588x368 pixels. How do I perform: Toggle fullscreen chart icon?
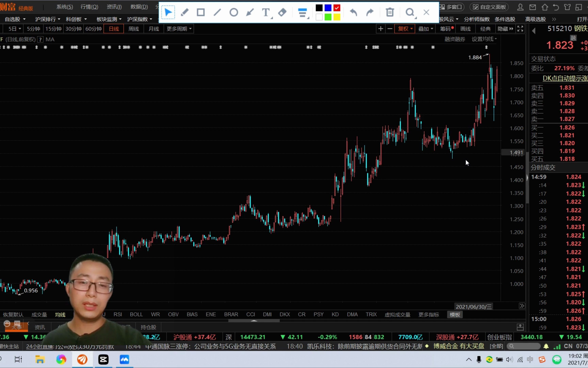coord(520,29)
